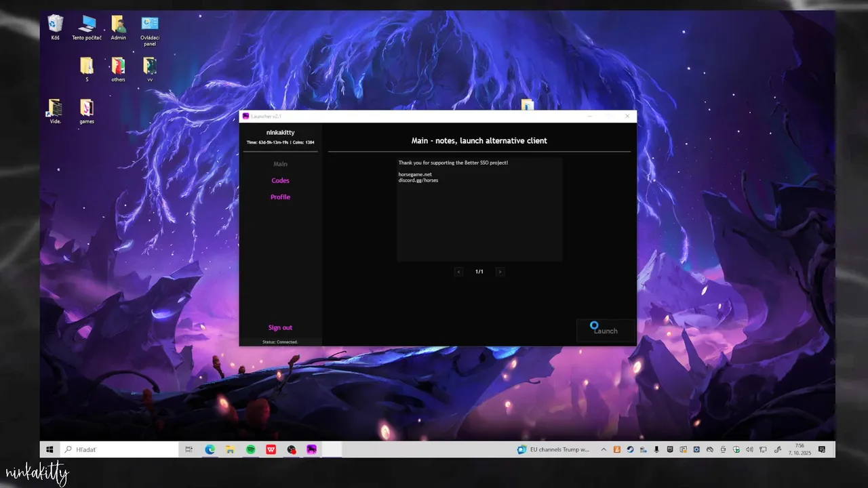Click the Launch button
Image resolution: width=868 pixels, height=488 pixels.
606,331
